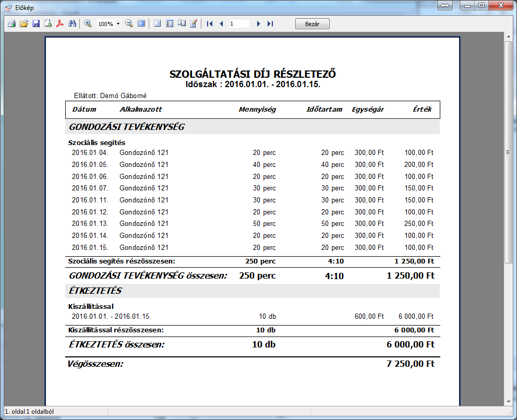Zoom out with the minus magnifier
This screenshot has height=420, width=517.
129,23
